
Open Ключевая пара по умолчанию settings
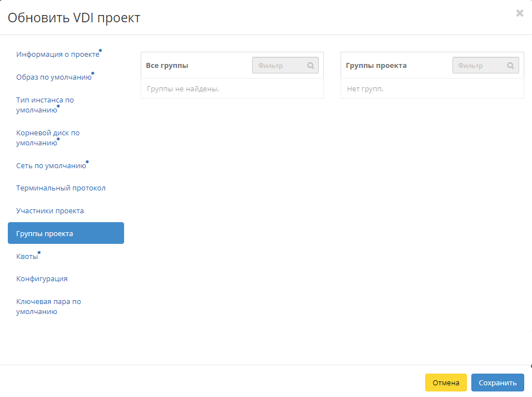(x=48, y=306)
